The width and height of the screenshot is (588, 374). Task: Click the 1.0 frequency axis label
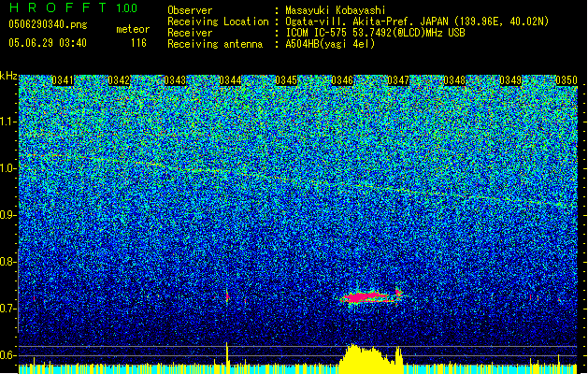click(x=8, y=168)
